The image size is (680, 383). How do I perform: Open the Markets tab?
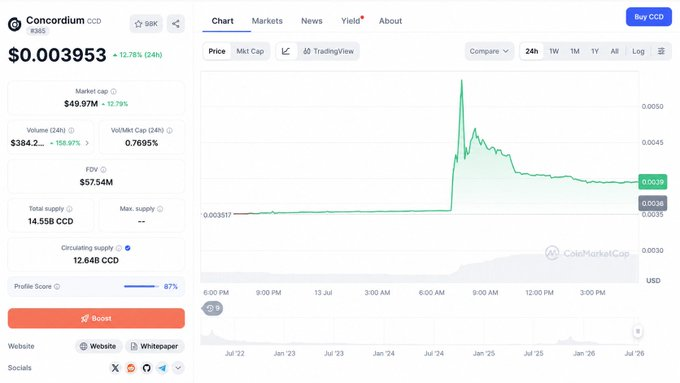pos(267,21)
